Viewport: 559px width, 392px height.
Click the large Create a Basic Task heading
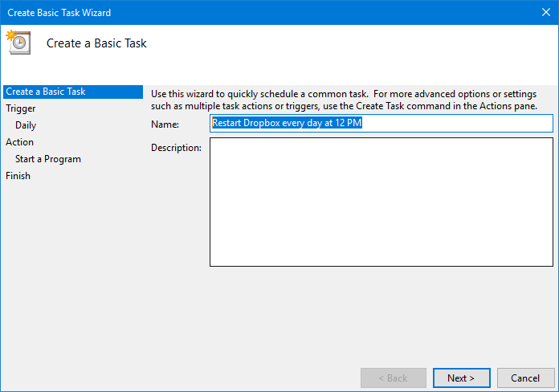pyautogui.click(x=96, y=43)
